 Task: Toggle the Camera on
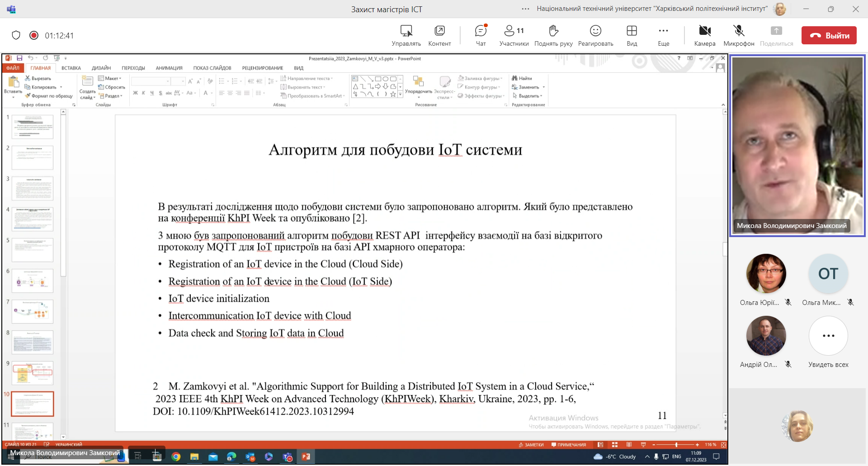pyautogui.click(x=704, y=35)
